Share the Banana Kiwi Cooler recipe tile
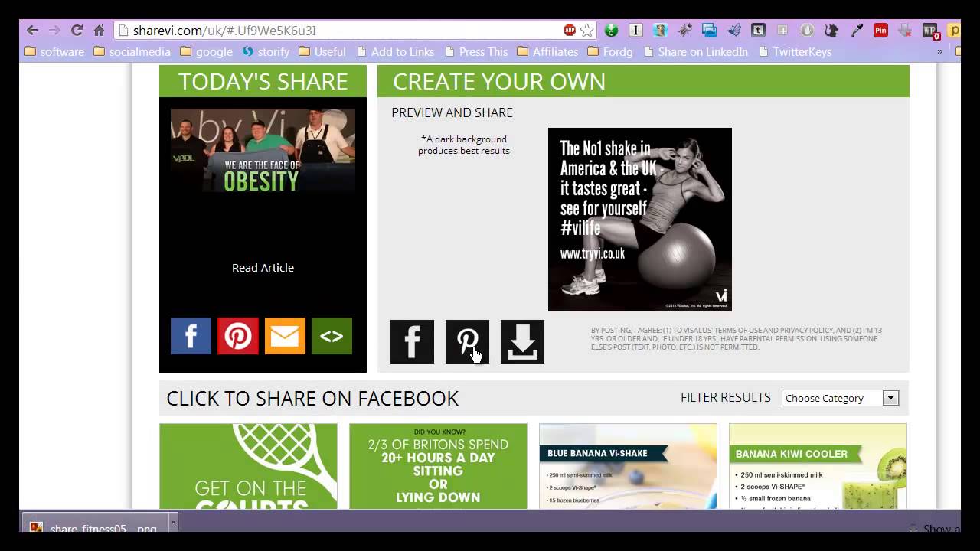980x551 pixels. (818, 466)
